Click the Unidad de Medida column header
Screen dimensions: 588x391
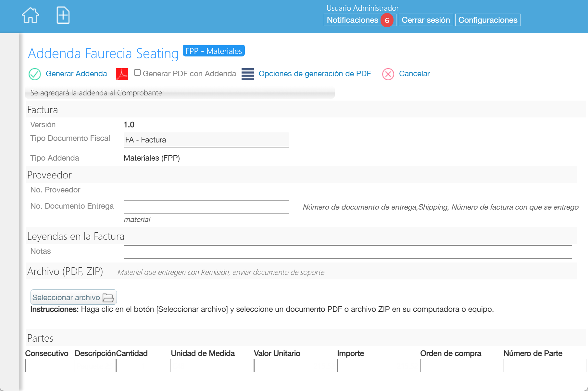[x=203, y=353]
